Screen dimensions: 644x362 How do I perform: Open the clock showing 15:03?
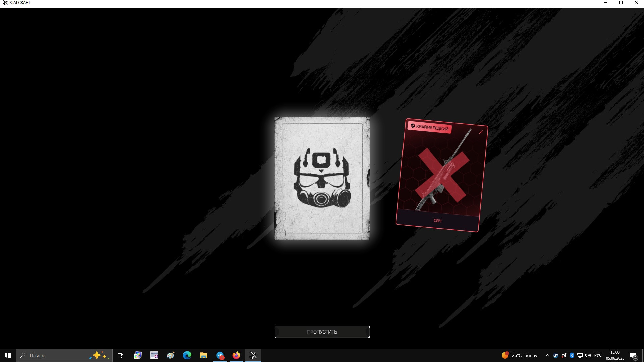tap(615, 355)
